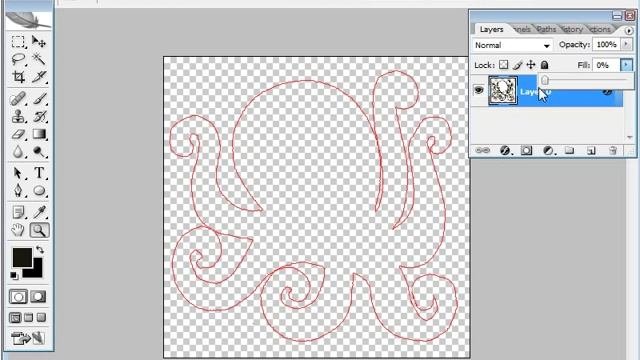
Task: Select the Path Selection tool
Action: [18, 173]
